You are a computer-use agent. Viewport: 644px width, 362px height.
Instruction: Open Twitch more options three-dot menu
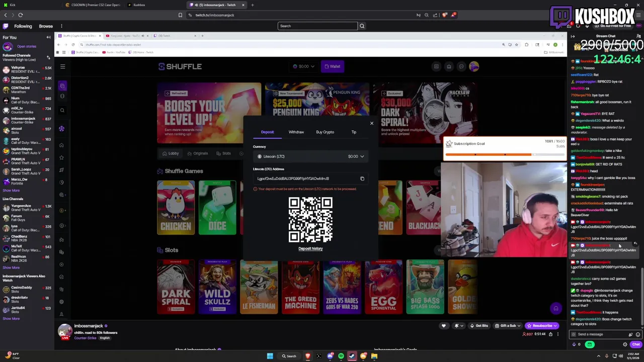[x=61, y=26]
